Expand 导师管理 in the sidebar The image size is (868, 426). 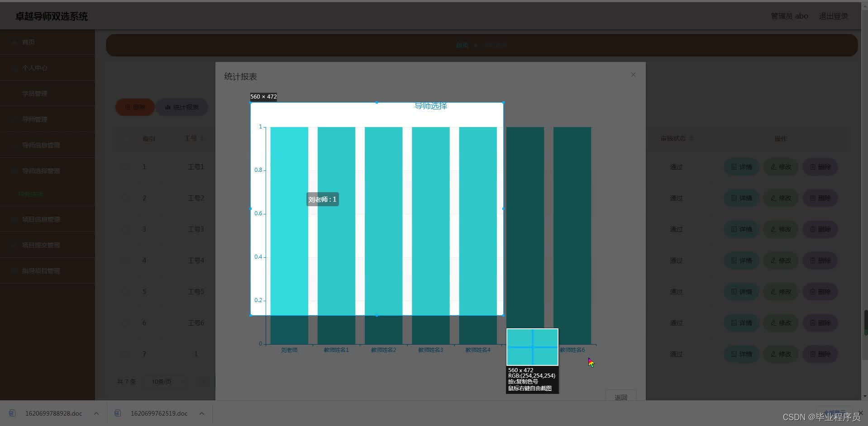coord(48,119)
